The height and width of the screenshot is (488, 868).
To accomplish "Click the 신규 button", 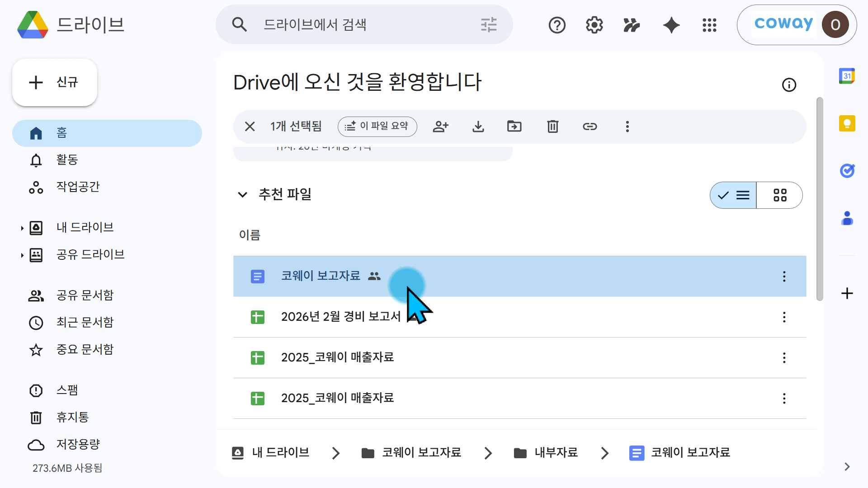I will (x=55, y=82).
